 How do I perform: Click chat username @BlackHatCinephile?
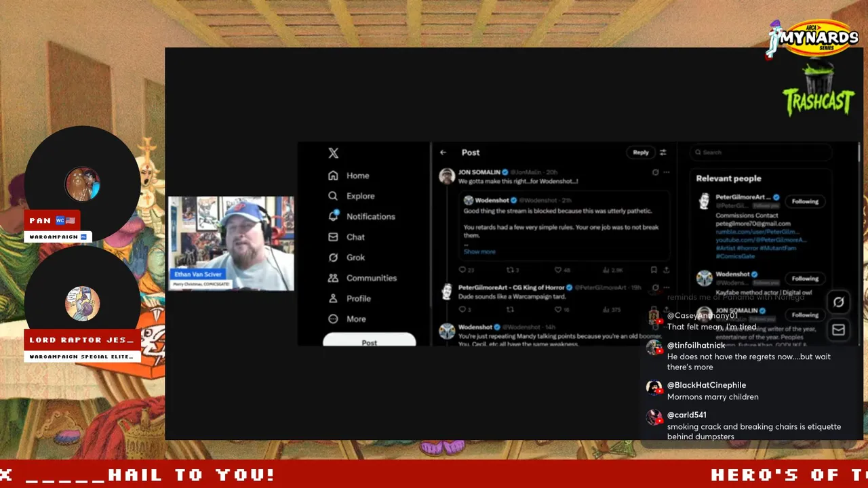click(707, 385)
